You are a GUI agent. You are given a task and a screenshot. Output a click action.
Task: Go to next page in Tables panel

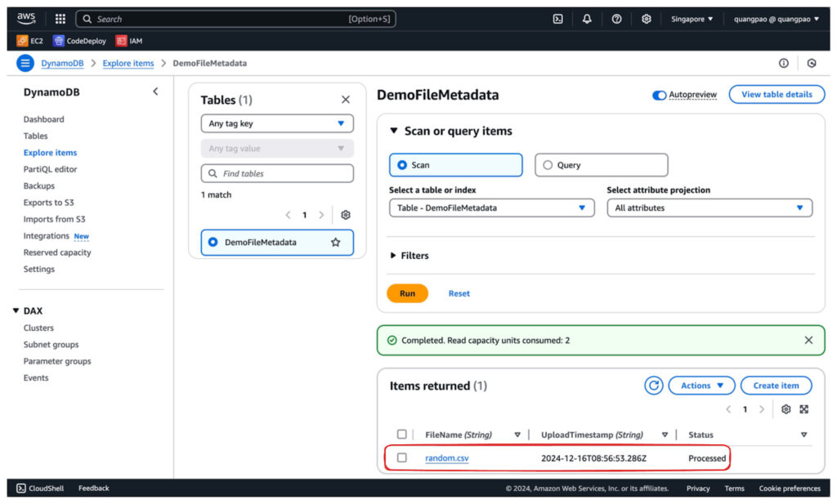coord(321,215)
